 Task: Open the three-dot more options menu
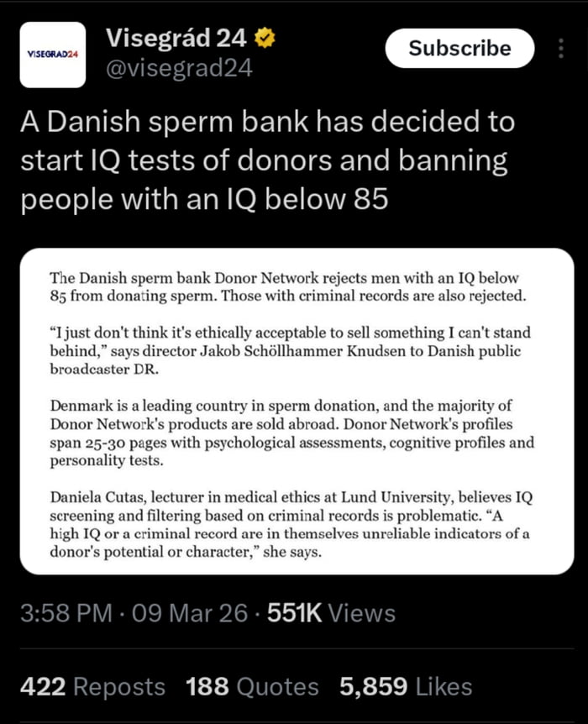(x=561, y=49)
